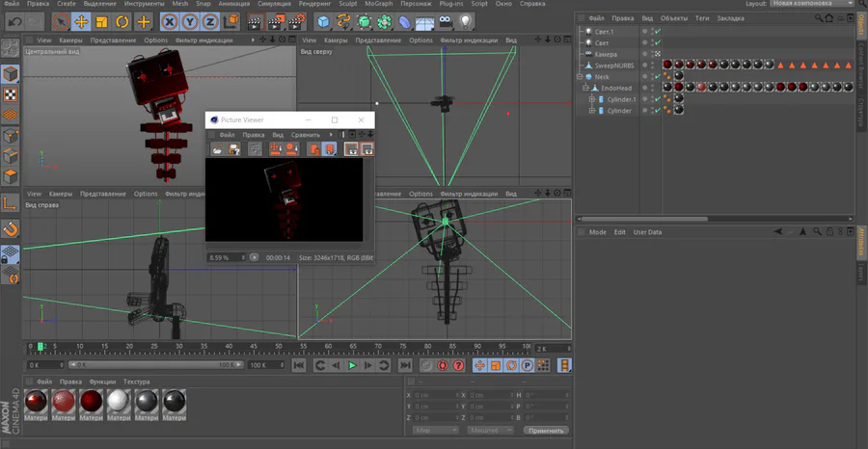Toggle X axis lock
Image resolution: width=868 pixels, height=449 pixels.
pos(170,21)
